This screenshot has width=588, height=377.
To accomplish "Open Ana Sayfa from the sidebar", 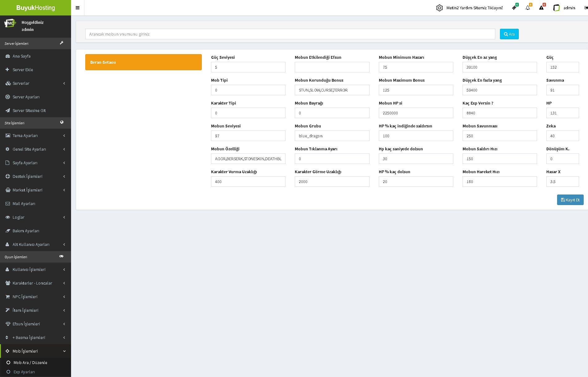I will 21,56.
